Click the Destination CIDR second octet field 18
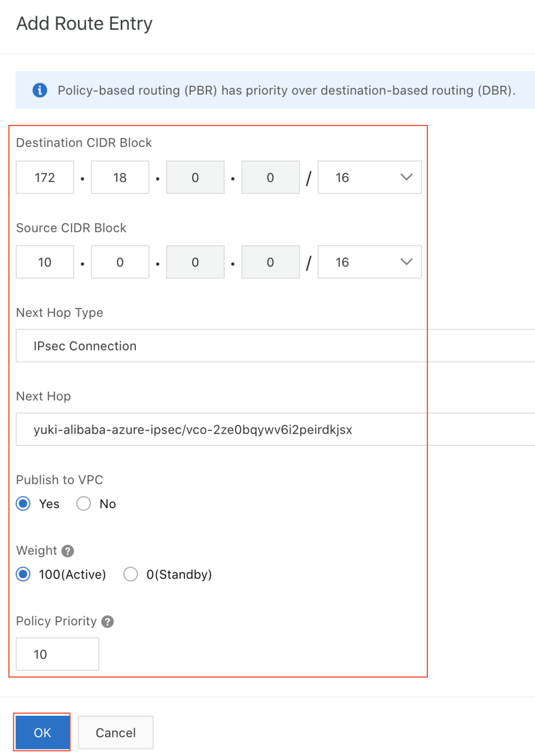Viewport: 535px width, 756px height. [x=120, y=177]
